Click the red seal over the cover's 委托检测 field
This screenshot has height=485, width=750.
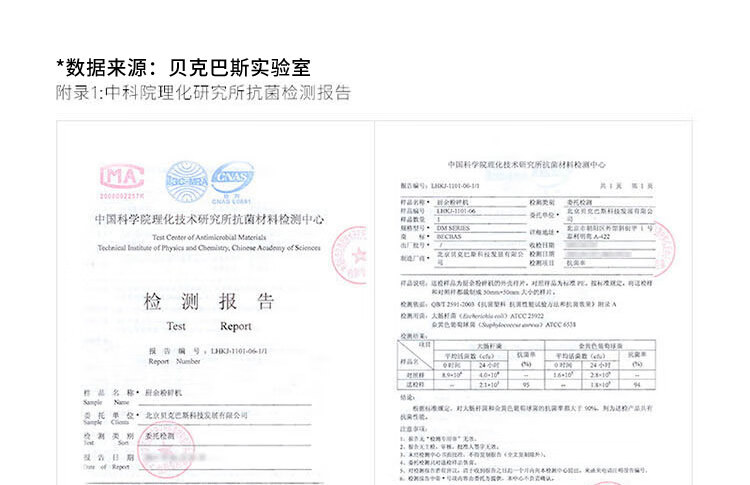coord(166,450)
